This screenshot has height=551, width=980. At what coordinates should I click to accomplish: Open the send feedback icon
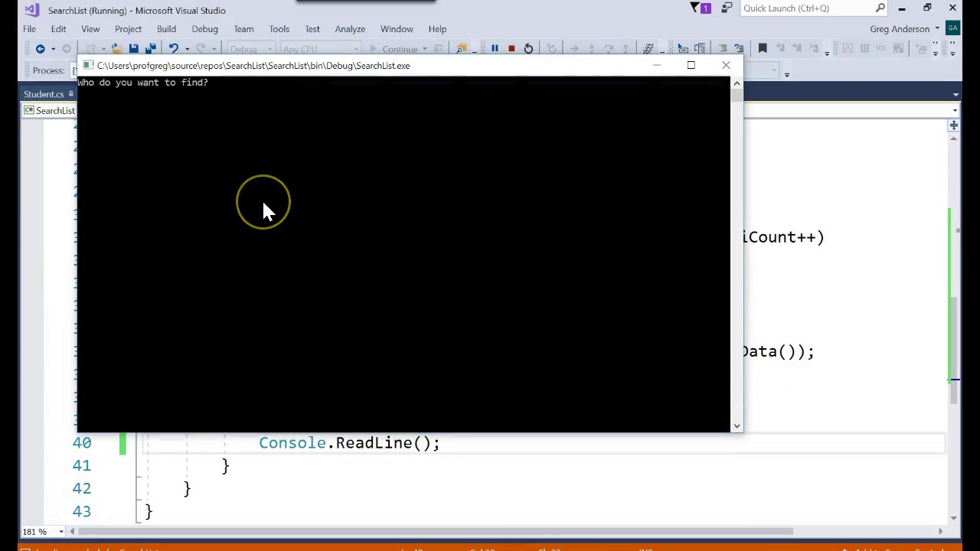[x=727, y=8]
